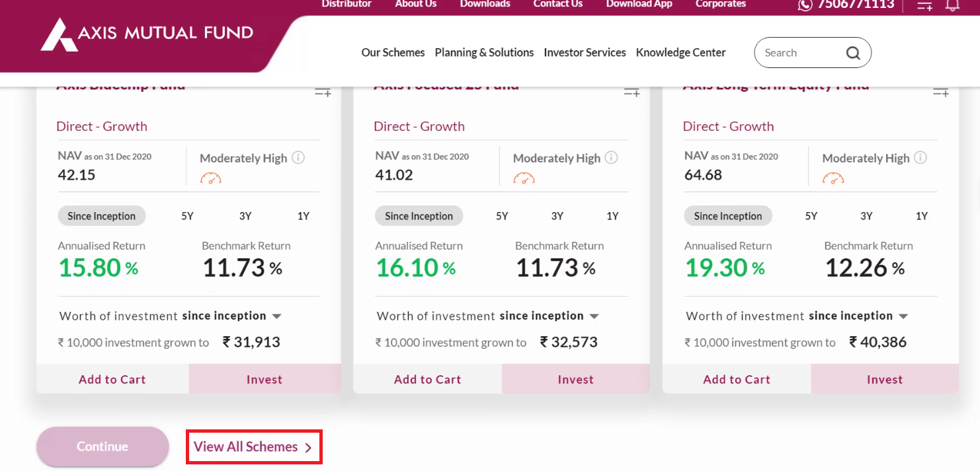Switch to 1Y returns on Axis Focused 25 Fund
The image size is (980, 471).
click(612, 215)
